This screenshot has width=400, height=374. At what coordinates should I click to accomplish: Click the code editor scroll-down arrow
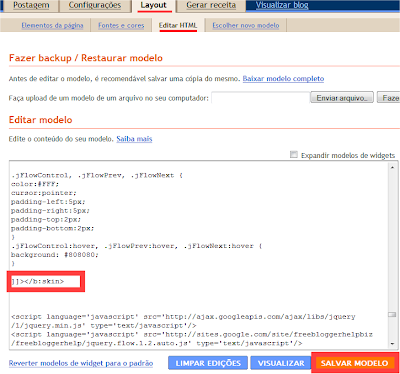(392, 344)
